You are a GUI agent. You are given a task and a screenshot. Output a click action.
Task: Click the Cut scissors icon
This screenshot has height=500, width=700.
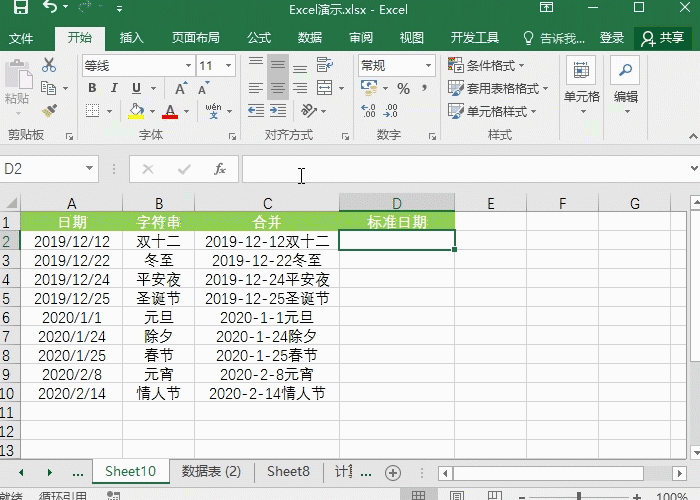(49, 65)
